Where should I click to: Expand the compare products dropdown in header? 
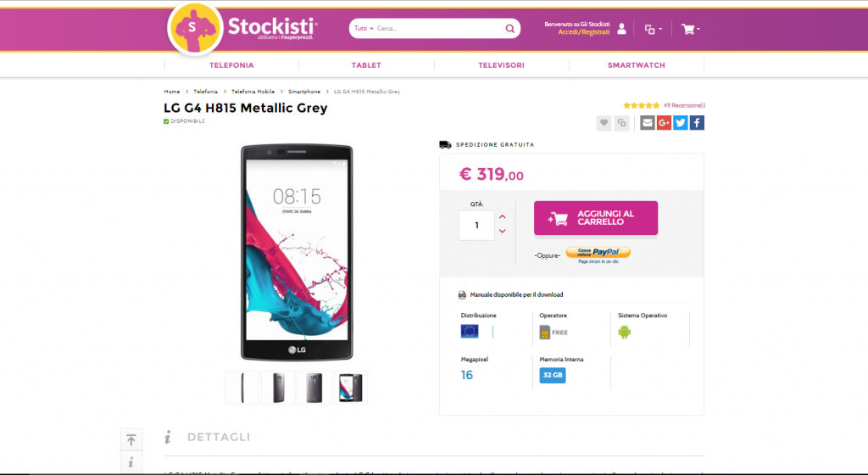click(653, 29)
